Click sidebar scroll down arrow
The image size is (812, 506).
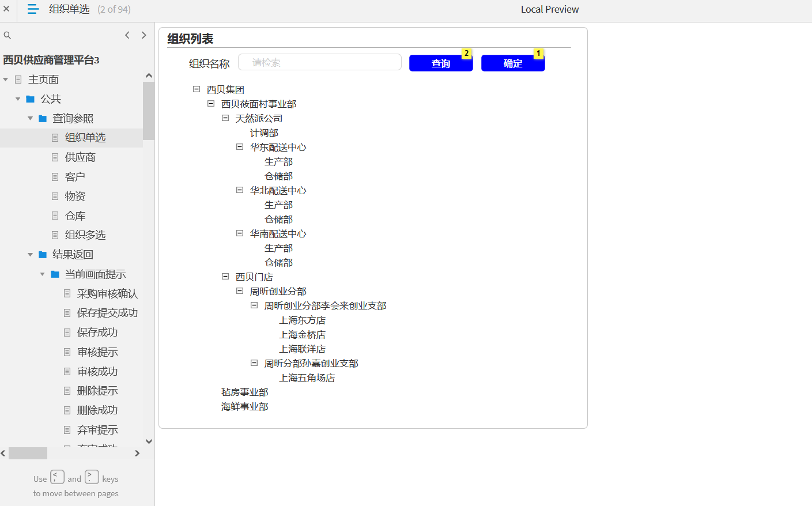149,441
